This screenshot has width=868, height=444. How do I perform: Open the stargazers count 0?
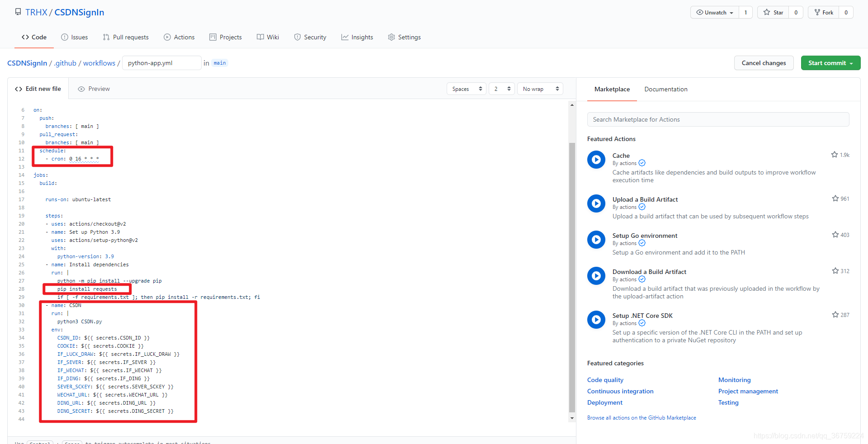click(796, 12)
